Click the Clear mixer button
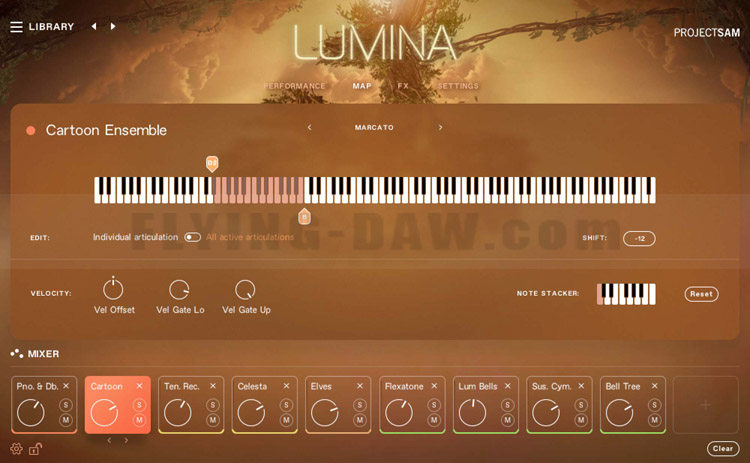Image resolution: width=750 pixels, height=463 pixels. tap(723, 448)
